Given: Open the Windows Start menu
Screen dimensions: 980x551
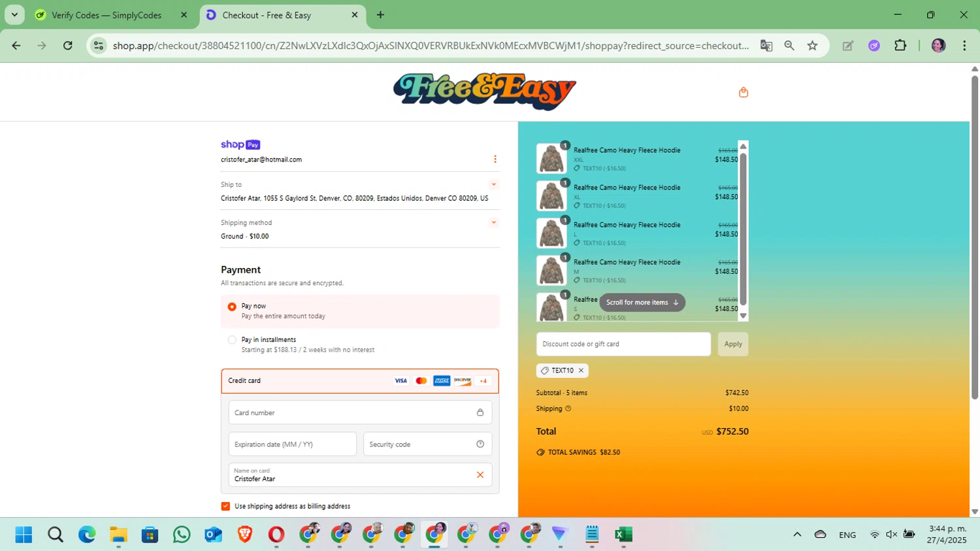Looking at the screenshot, I should click(x=24, y=535).
